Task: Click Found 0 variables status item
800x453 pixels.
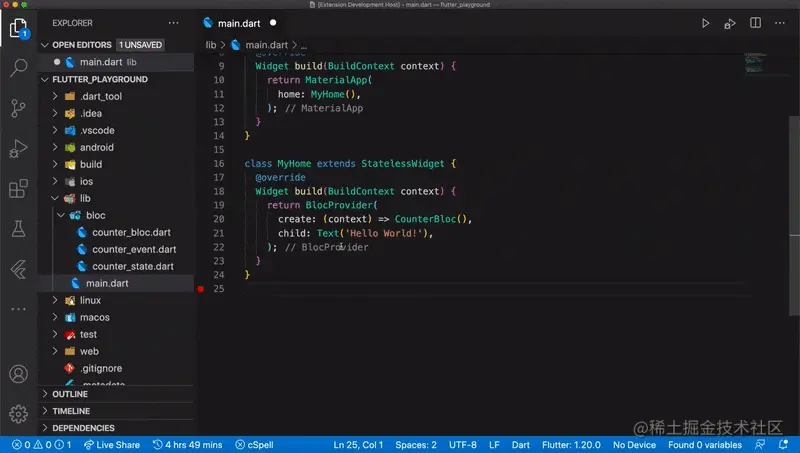Action: click(x=705, y=445)
